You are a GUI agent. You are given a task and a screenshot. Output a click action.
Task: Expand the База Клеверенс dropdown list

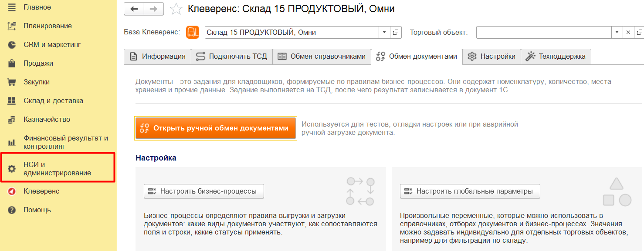[x=384, y=32]
